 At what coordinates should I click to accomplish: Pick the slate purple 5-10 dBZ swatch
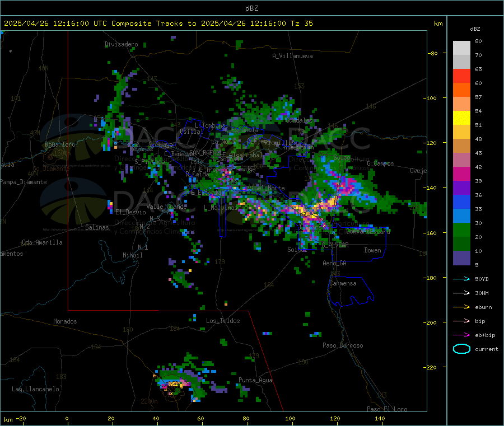(461, 258)
